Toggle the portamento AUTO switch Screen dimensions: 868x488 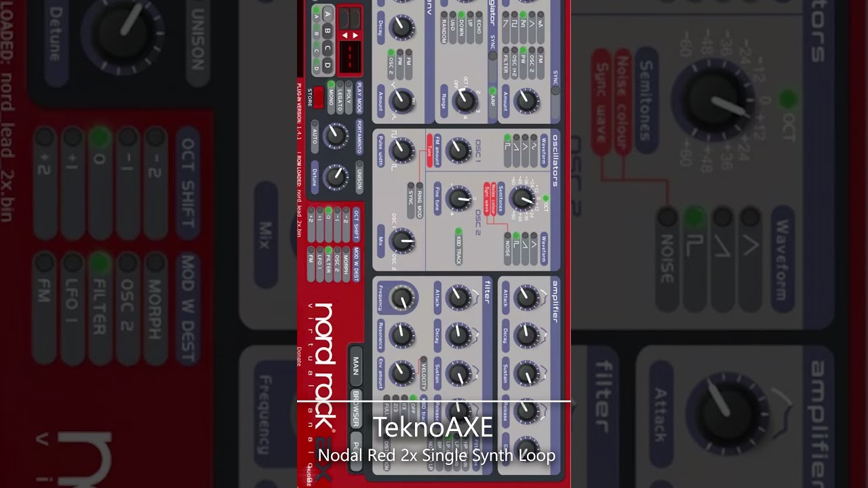315,138
